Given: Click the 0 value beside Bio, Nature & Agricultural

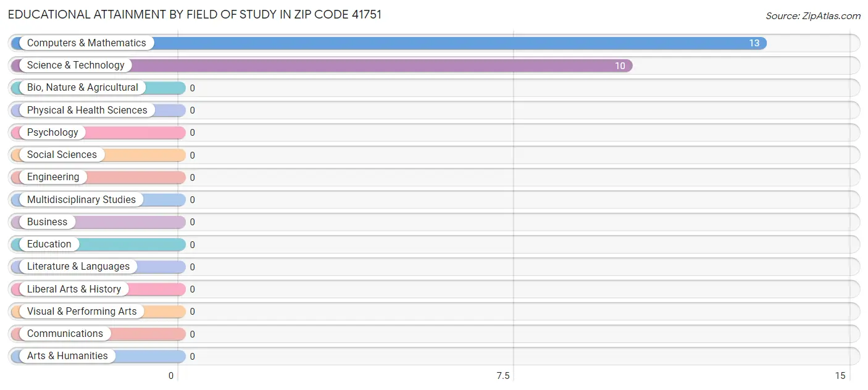Looking at the screenshot, I should (x=193, y=88).
